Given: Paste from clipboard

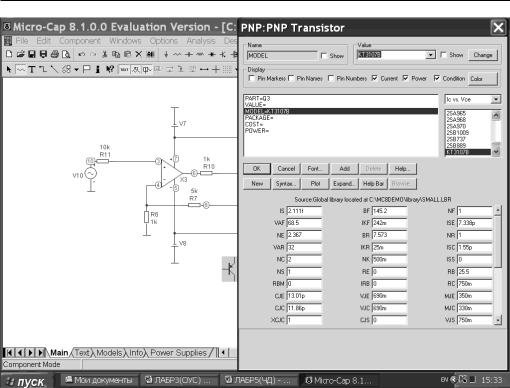Looking at the screenshot, I should coord(127,54).
